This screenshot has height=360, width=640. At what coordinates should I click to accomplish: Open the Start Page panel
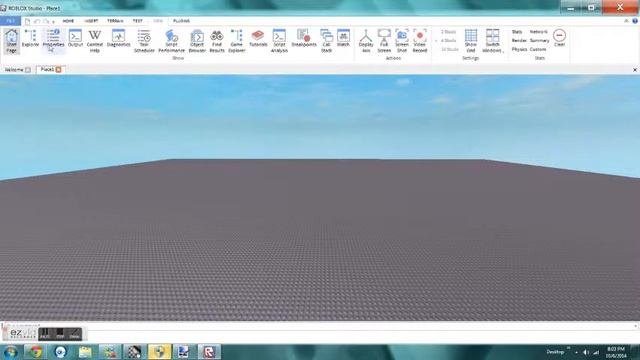11,41
